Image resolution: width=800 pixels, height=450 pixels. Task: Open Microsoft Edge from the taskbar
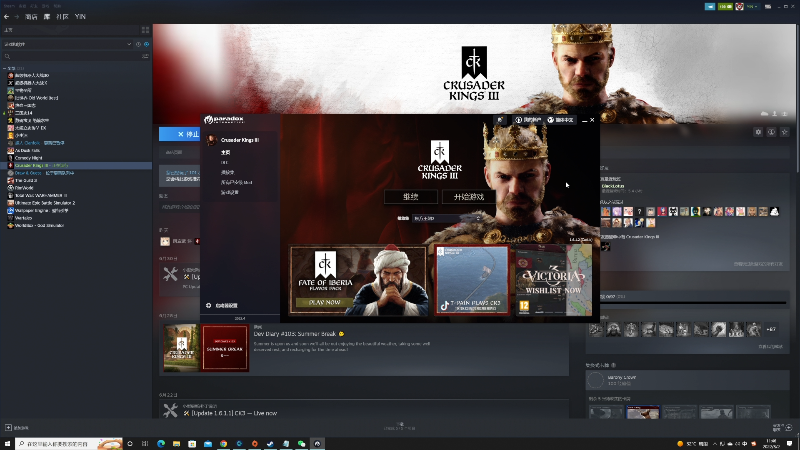click(x=161, y=444)
